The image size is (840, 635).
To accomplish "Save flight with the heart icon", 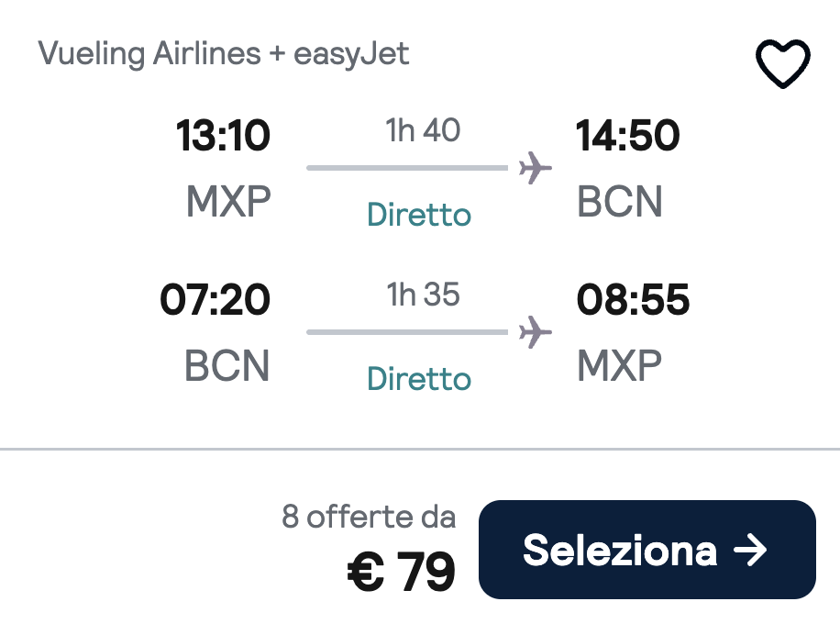I will pos(782,63).
